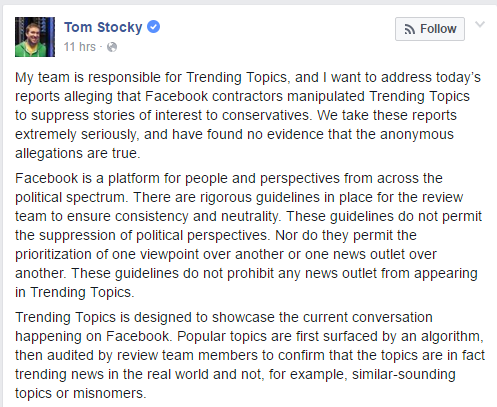Click the phrase "political spectrum" in the post
497x407 pixels.
(x=72, y=198)
